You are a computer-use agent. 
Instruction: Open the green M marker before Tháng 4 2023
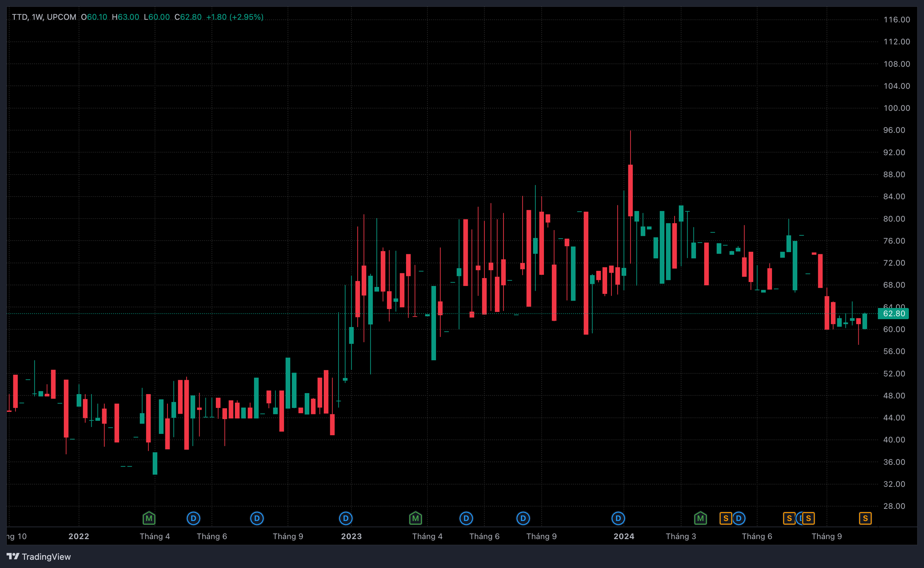[415, 519]
